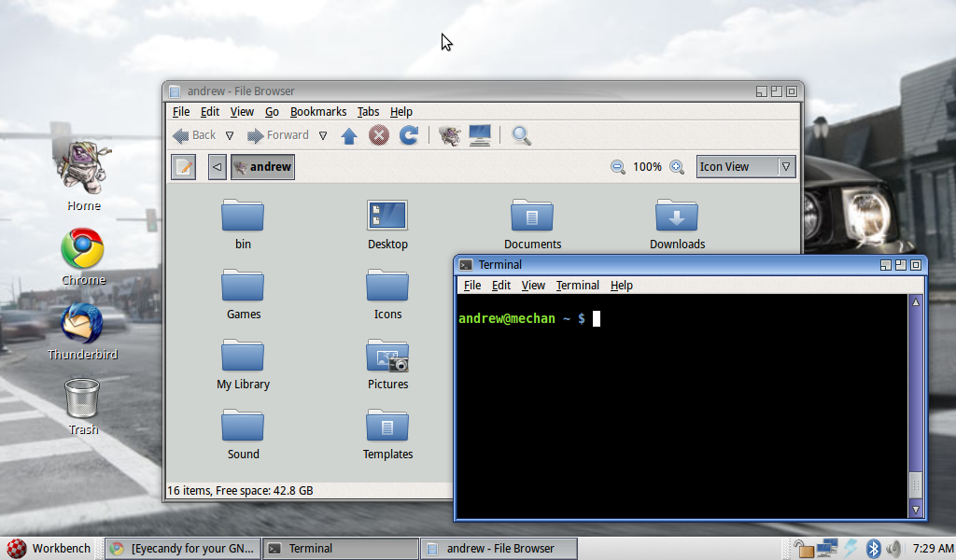The image size is (956, 560).
Task: Open the Bookmarks menu
Action: (318, 111)
